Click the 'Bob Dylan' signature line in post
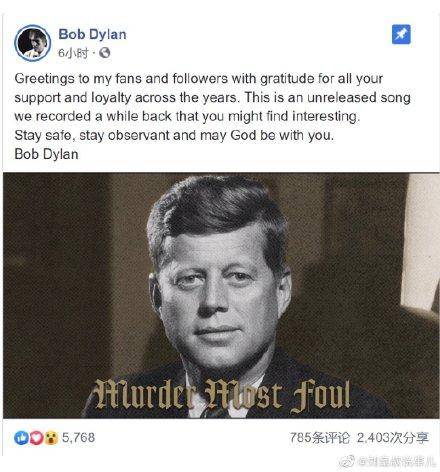Screen dimensions: 440x472 pos(47,154)
